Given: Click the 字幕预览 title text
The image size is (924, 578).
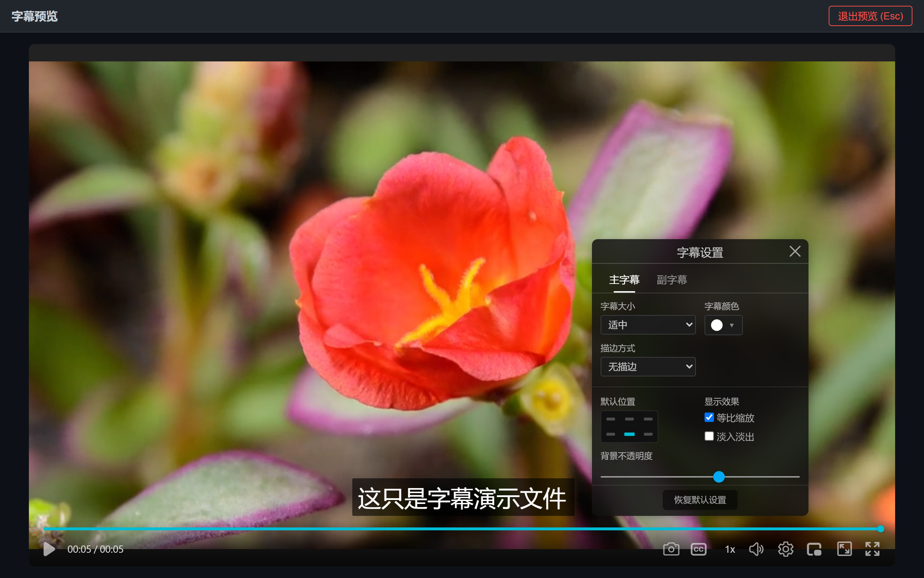Looking at the screenshot, I should pos(34,16).
